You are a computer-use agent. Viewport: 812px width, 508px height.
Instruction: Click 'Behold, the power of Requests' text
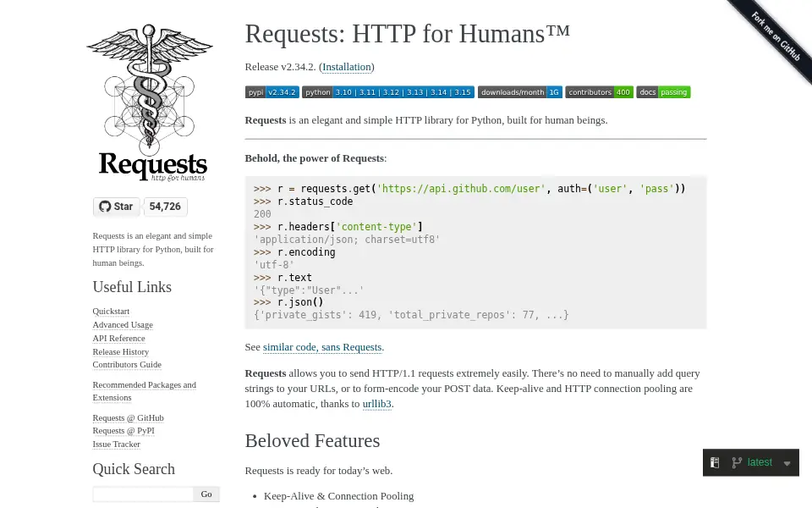click(x=315, y=158)
